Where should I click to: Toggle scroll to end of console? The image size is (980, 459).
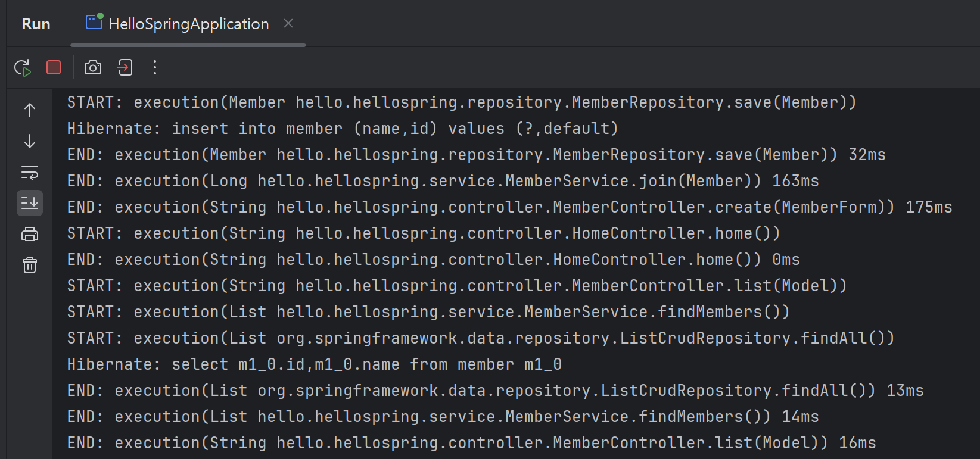[30, 203]
